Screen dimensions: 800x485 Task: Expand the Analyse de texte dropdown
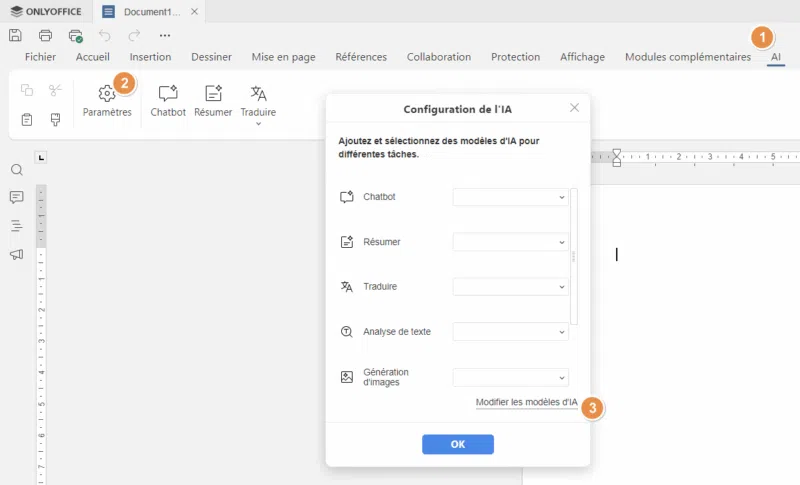pos(510,331)
